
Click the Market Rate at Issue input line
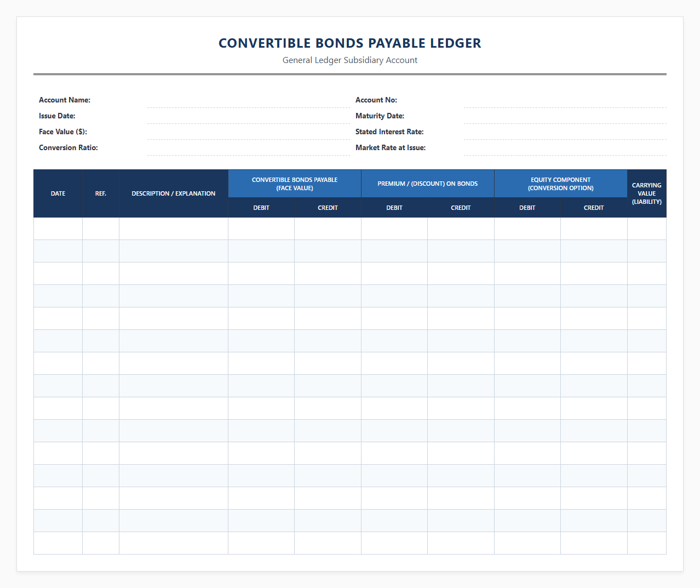coord(565,148)
